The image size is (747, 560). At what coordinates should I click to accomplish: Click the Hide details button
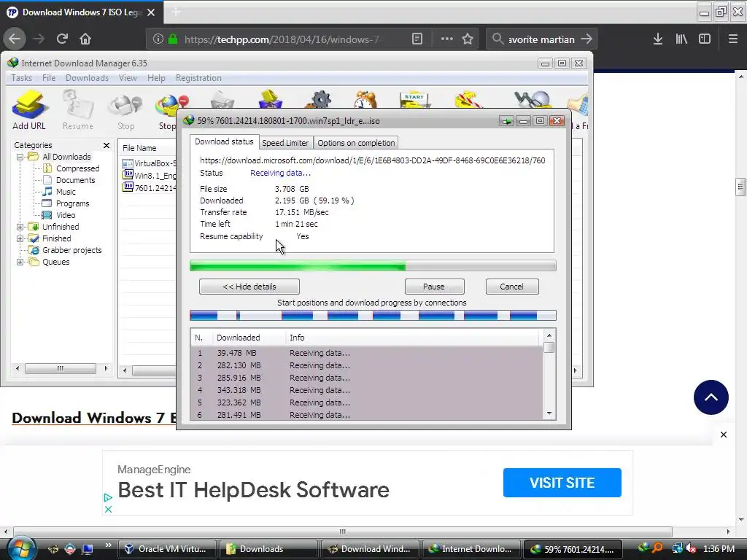tap(249, 287)
